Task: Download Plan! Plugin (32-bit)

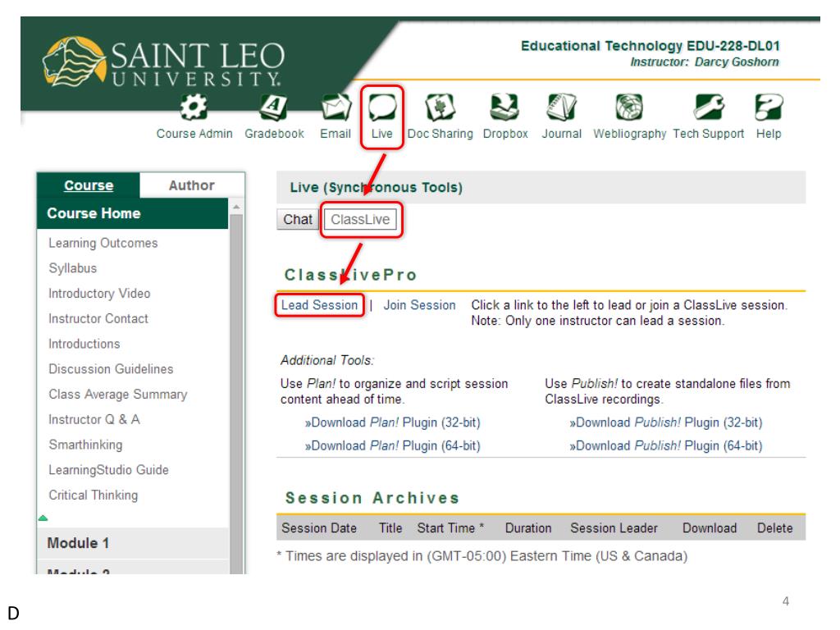Action: click(393, 422)
